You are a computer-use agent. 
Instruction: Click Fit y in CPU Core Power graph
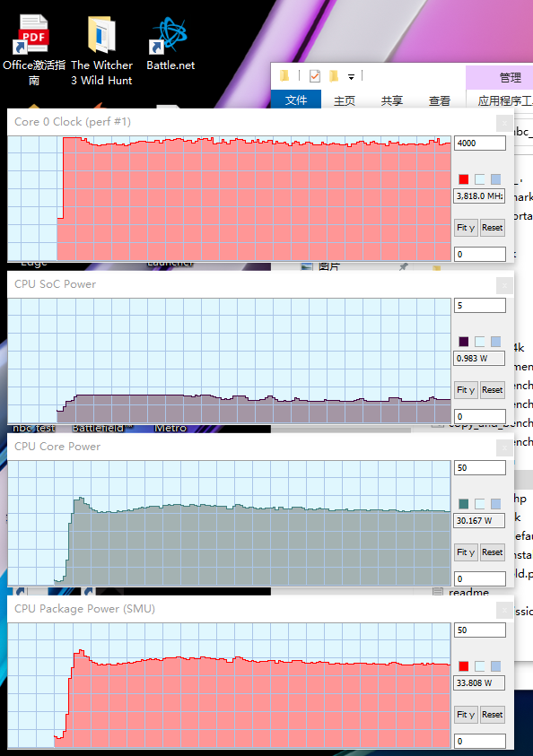(x=466, y=552)
